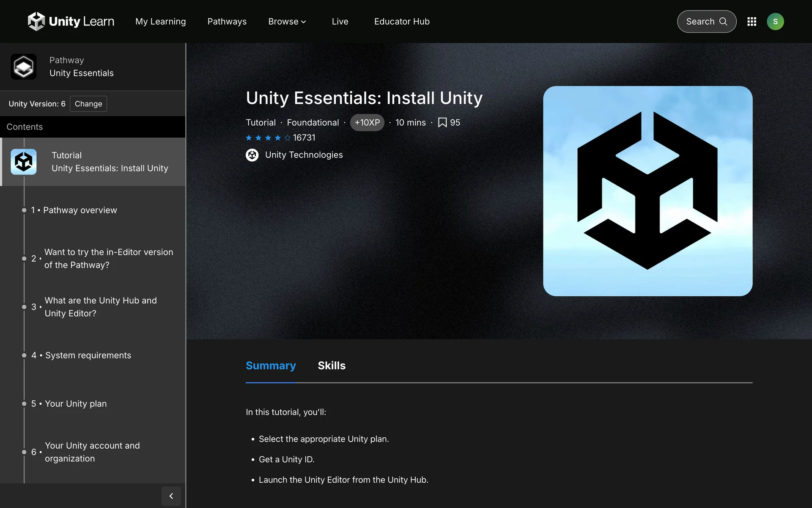Bookmark this tutorial
This screenshot has width=812, height=508.
442,122
